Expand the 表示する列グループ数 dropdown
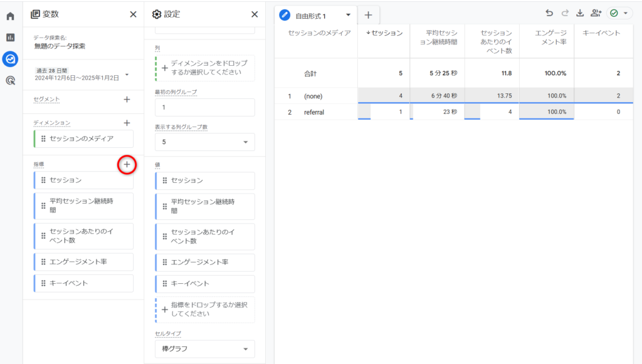The height and width of the screenshot is (364, 642). [x=204, y=142]
